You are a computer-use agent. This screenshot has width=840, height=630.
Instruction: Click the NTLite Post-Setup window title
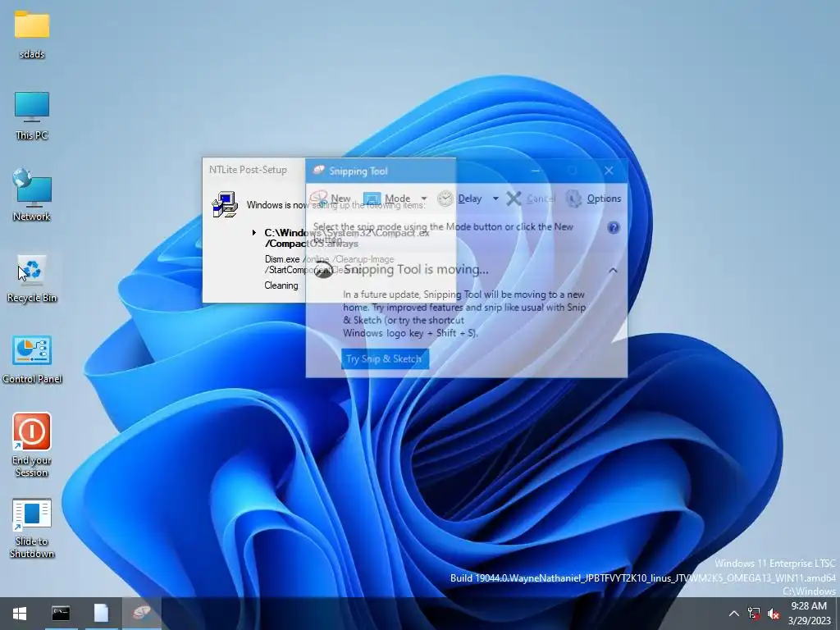(248, 170)
